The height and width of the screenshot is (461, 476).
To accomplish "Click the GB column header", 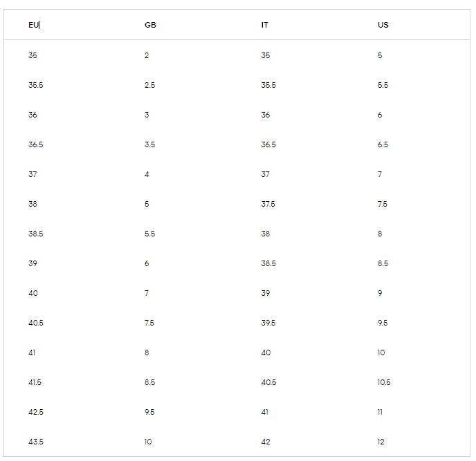I will coord(150,25).
